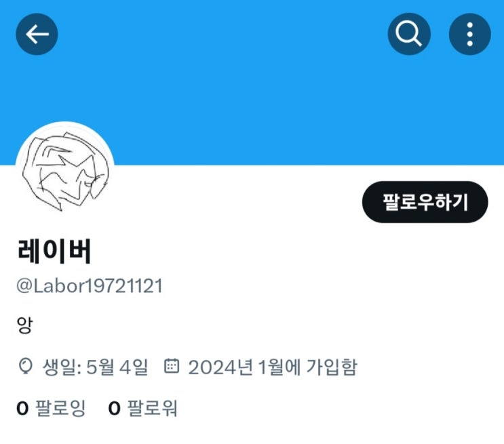Click the calendar icon beside join date
The width and height of the screenshot is (504, 444).
[x=172, y=365]
